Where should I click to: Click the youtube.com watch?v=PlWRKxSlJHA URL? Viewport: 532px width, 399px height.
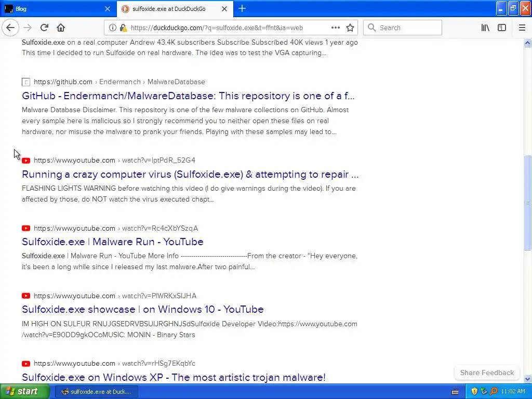click(x=115, y=296)
